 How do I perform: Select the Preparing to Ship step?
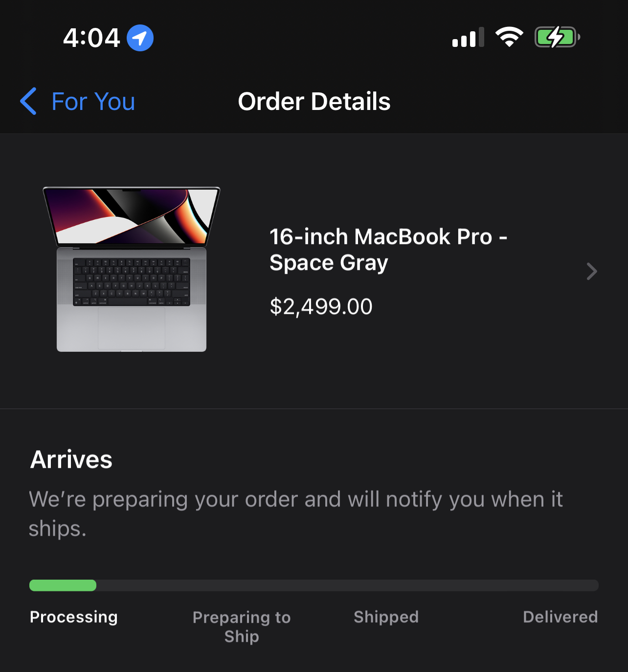point(242,627)
